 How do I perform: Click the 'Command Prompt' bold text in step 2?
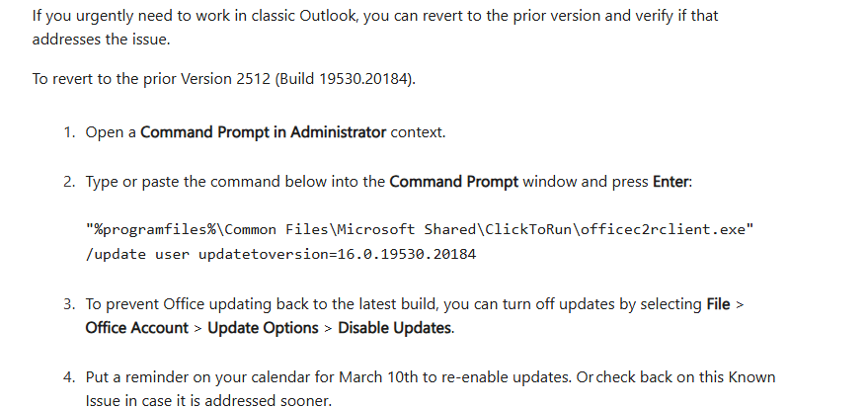[454, 182]
